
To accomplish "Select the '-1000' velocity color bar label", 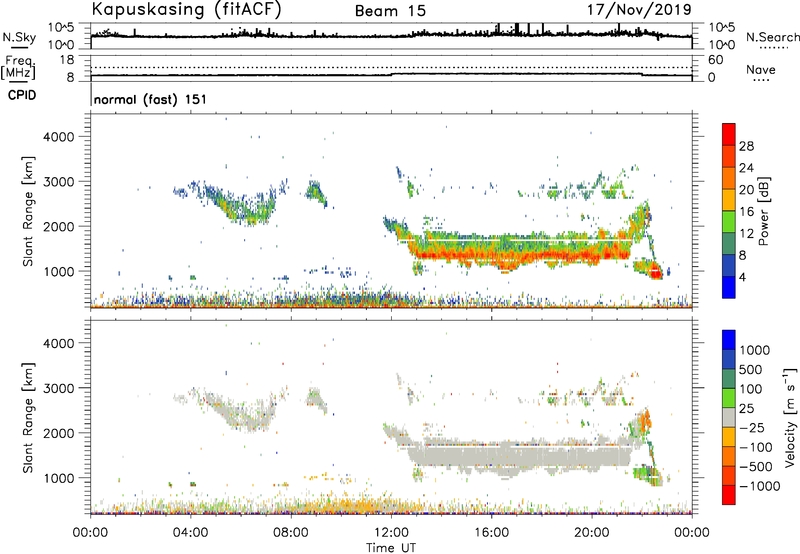I will pos(759,486).
